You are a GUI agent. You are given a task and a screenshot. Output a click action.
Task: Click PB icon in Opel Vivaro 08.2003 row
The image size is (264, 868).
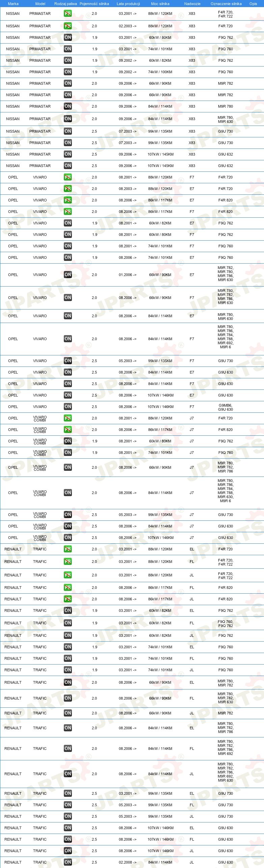[x=68, y=189]
